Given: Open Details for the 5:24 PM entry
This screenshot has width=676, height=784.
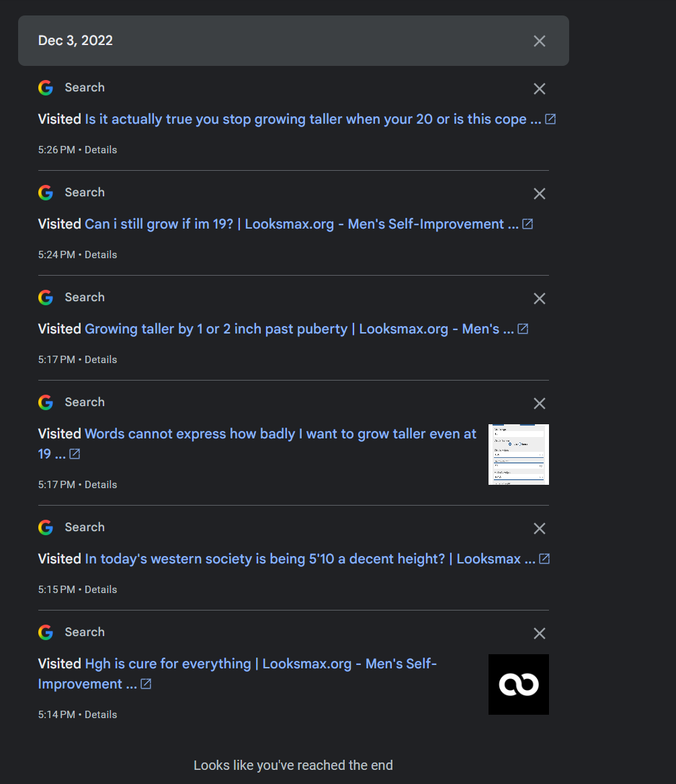Looking at the screenshot, I should (101, 255).
